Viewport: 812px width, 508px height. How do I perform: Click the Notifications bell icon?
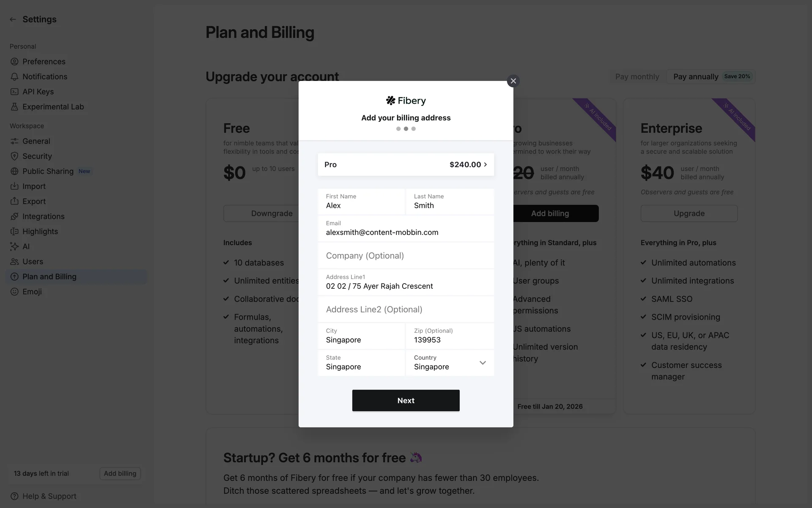14,77
